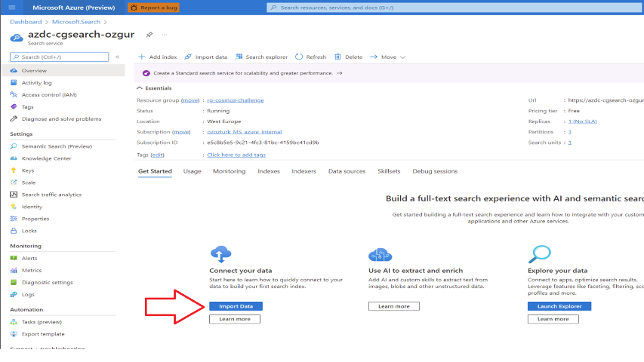Click edit link next to Tags
The height and width of the screenshot is (362, 644).
(157, 155)
